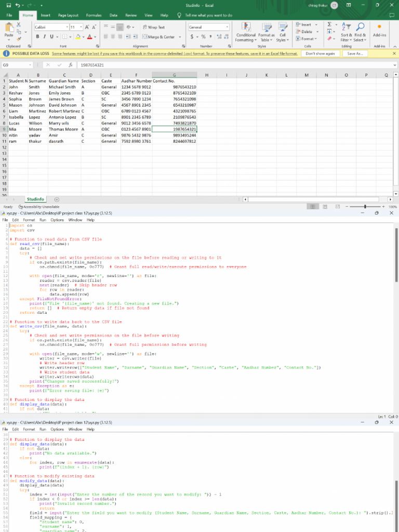Open the General number format dropdown
399x532 pixels.
pos(227,27)
